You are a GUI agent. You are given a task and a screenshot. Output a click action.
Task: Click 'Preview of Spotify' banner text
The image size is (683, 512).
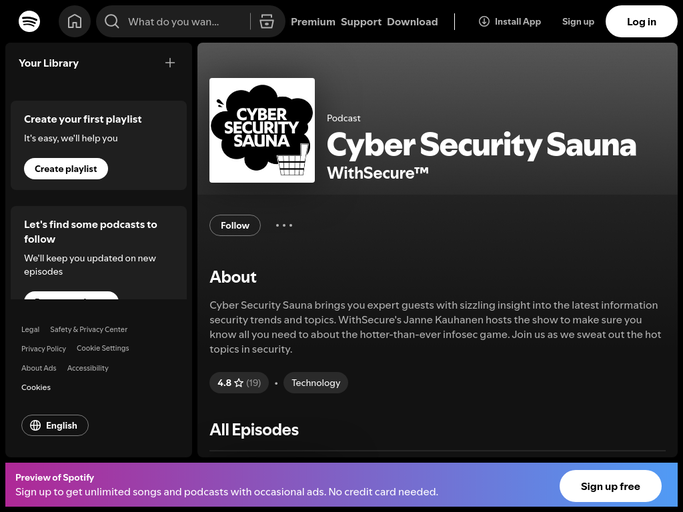point(54,478)
